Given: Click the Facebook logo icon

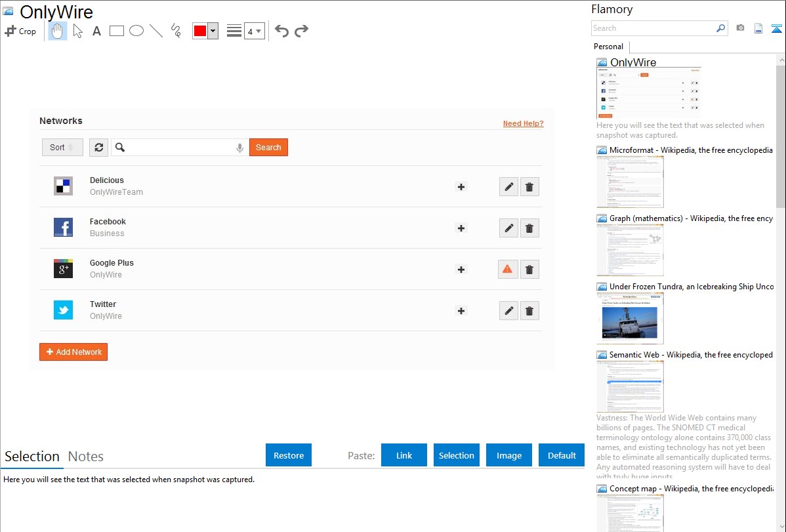Looking at the screenshot, I should (63, 227).
